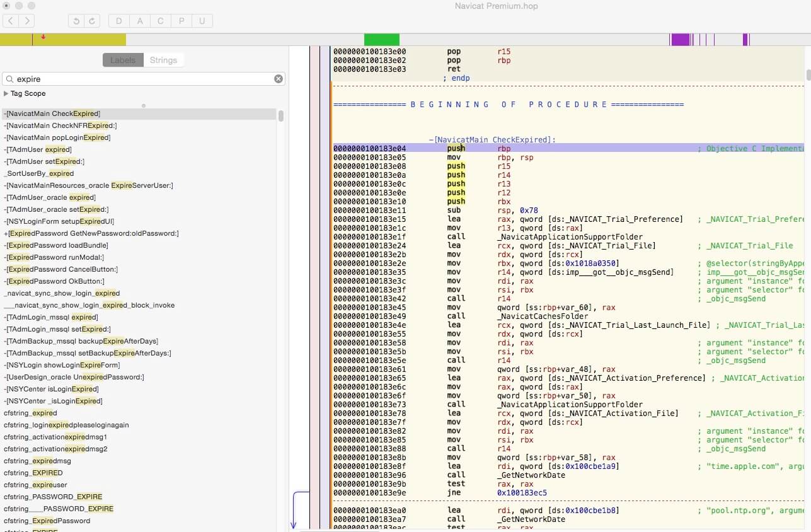Go back with the left navigation arrow
The image size is (811, 532).
[x=11, y=21]
